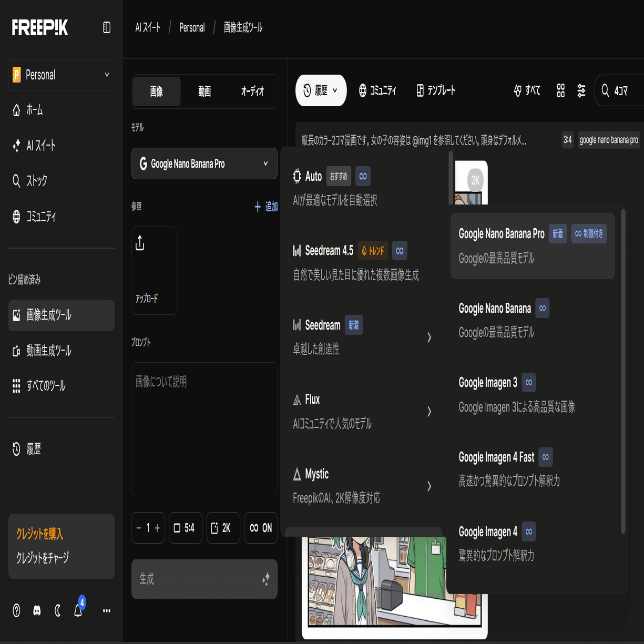
Task: Switch to 画像 tab
Action: click(157, 91)
